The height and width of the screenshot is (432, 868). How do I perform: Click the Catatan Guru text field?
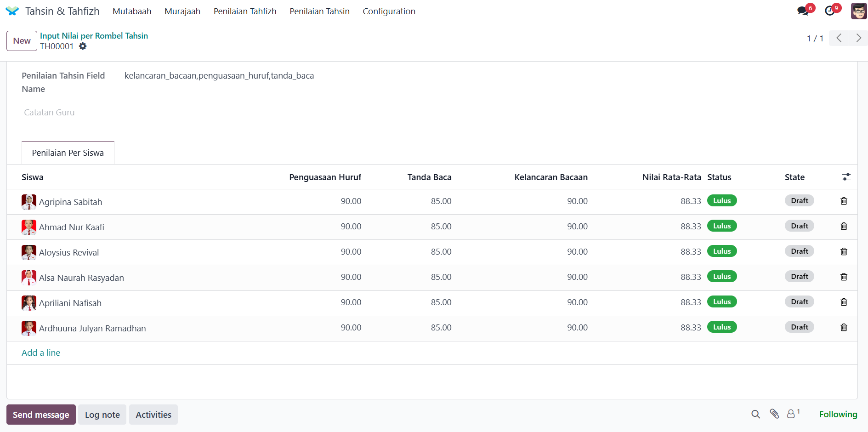coord(184,113)
